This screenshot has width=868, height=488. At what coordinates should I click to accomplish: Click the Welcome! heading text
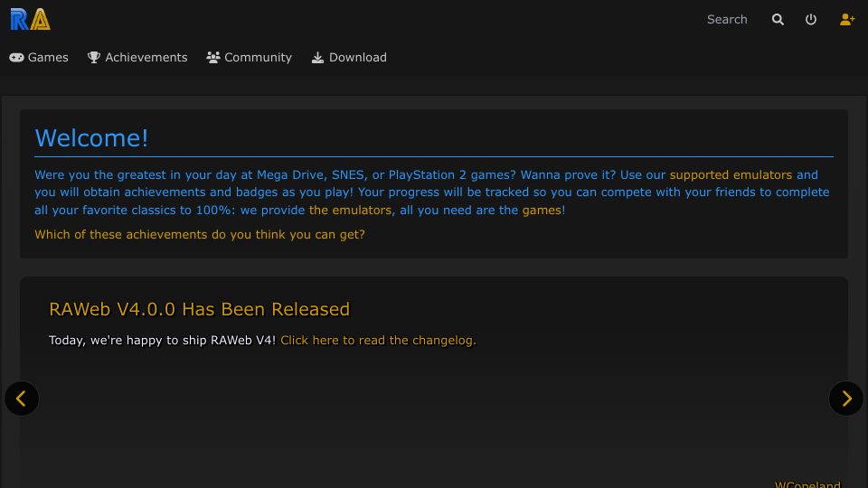91,138
